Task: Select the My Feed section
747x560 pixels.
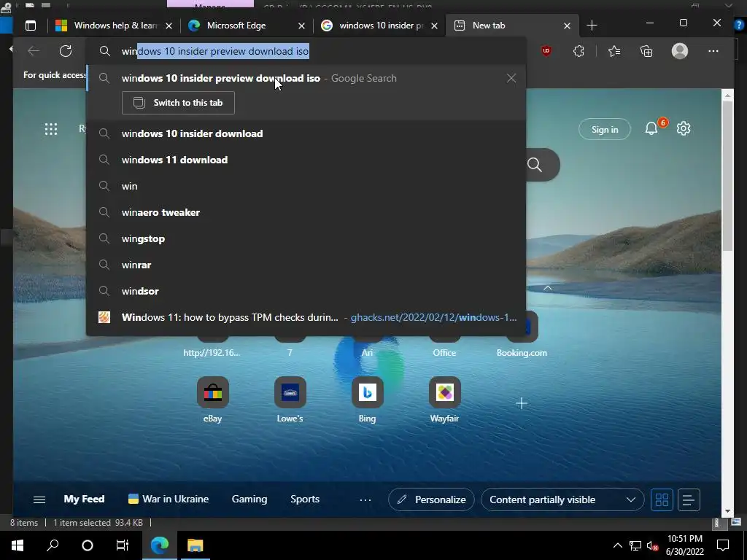Action: pos(84,499)
